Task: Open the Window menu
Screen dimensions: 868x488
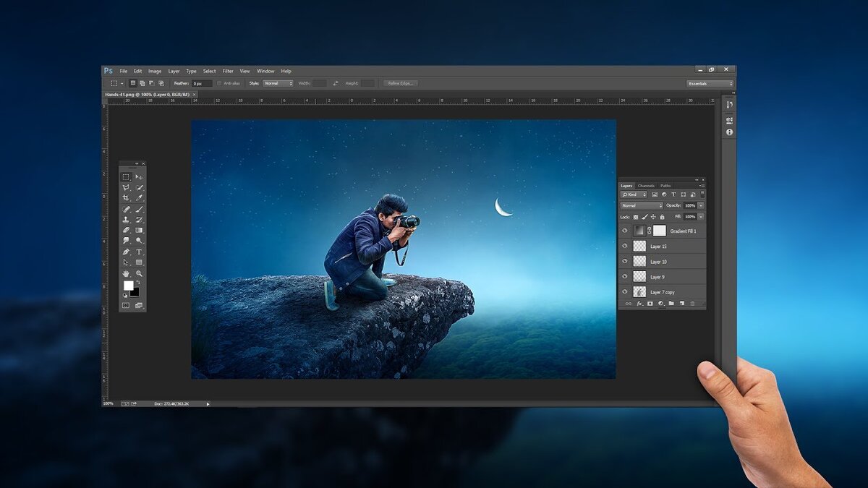Action: pos(265,71)
